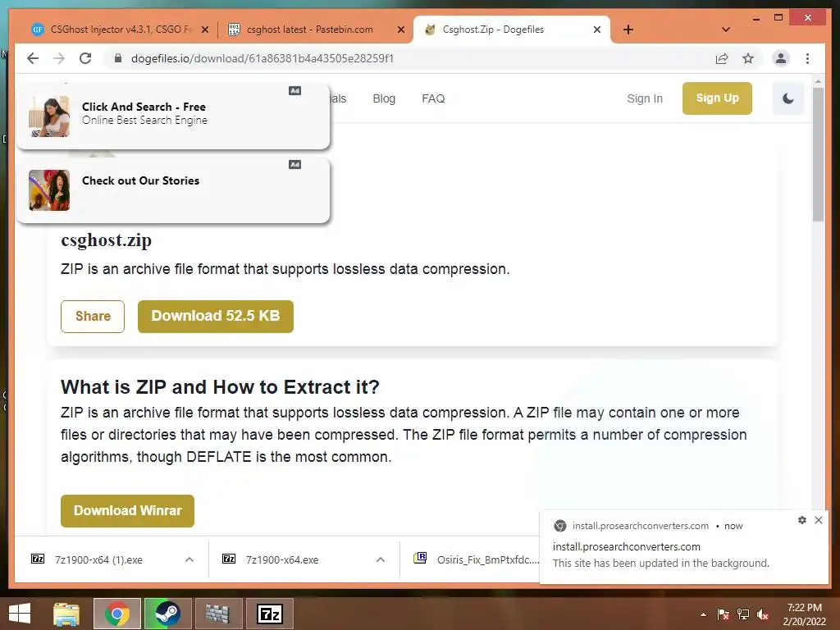The width and height of the screenshot is (840, 630).
Task: Close the Pastebin tab
Action: (400, 30)
